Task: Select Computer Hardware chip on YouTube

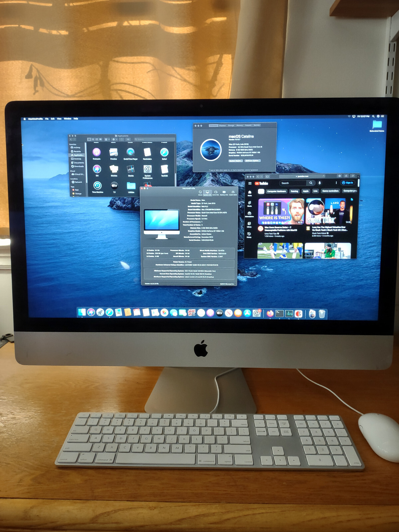Action: [276, 191]
